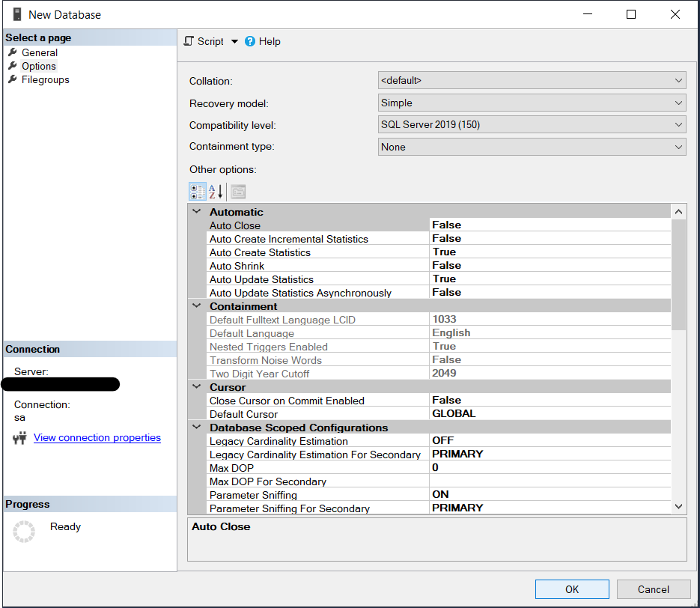Click the Script toolbar icon
Image resolution: width=700 pixels, height=608 pixels.
[189, 41]
